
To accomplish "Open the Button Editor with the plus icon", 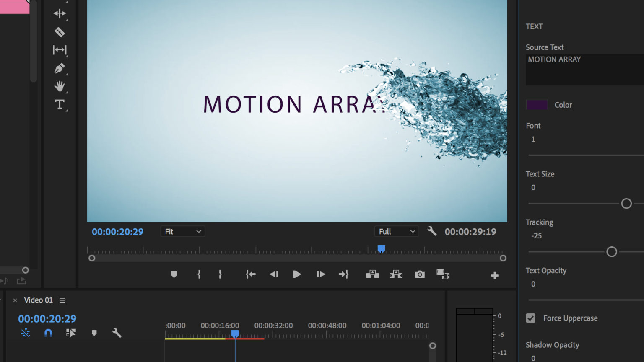I will point(495,275).
